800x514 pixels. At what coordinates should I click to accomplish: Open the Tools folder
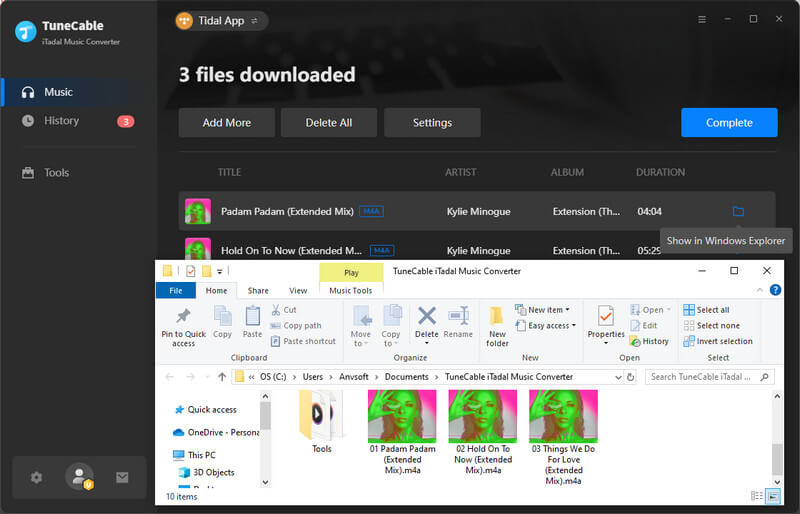tap(321, 422)
